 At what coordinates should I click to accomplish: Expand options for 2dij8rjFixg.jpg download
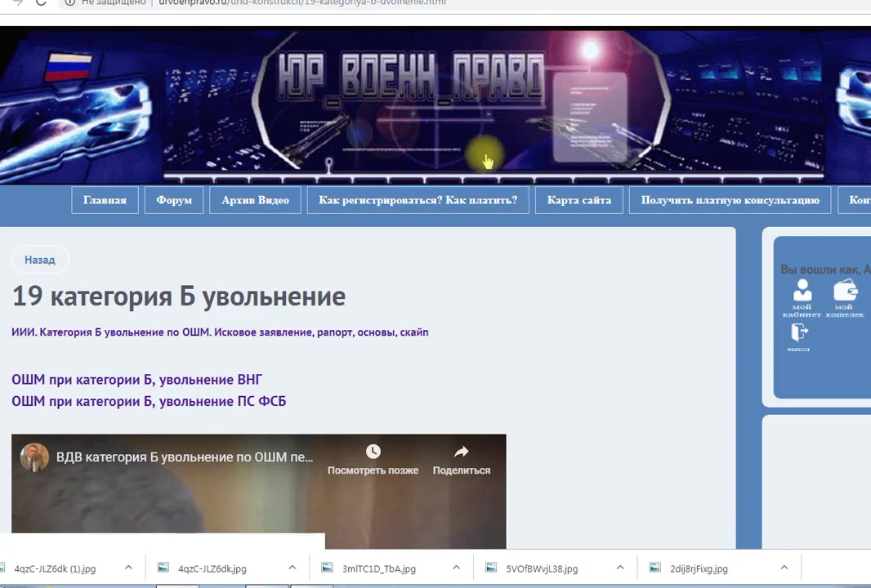click(784, 568)
